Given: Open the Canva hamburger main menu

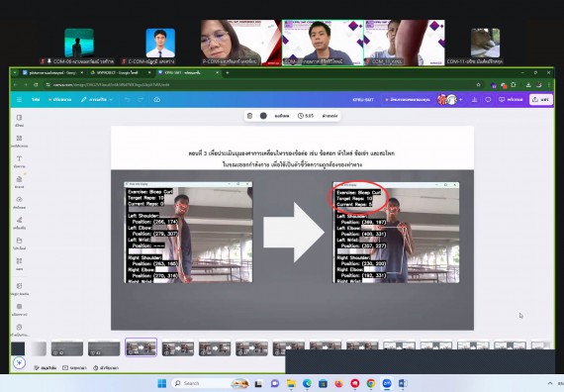Looking at the screenshot, I should [x=20, y=99].
